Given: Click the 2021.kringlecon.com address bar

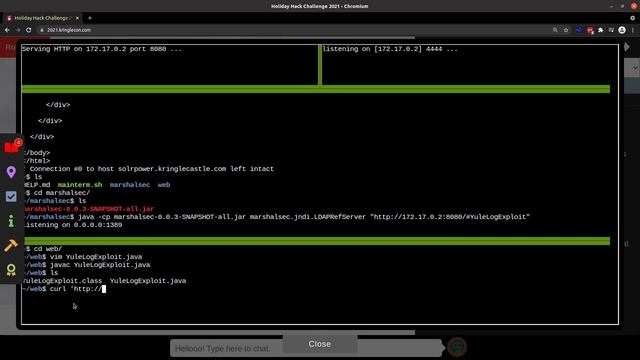Looking at the screenshot, I should [x=294, y=30].
